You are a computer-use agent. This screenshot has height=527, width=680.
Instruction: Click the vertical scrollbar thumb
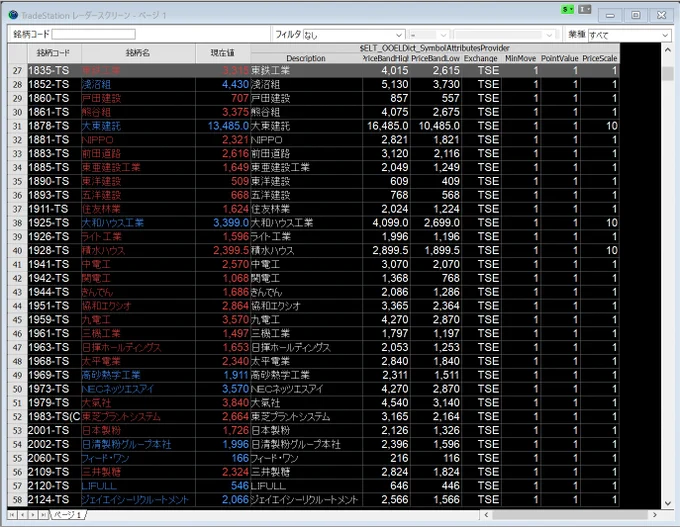[x=667, y=73]
